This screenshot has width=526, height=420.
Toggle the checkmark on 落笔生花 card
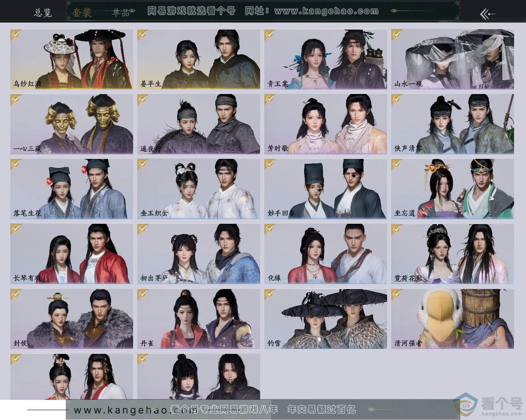point(16,164)
